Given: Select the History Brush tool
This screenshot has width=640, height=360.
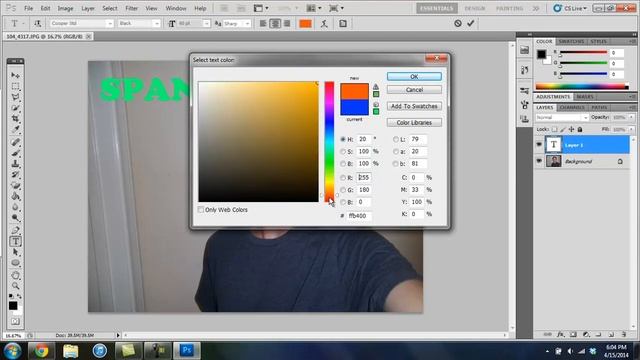Looking at the screenshot, I should tap(15, 175).
